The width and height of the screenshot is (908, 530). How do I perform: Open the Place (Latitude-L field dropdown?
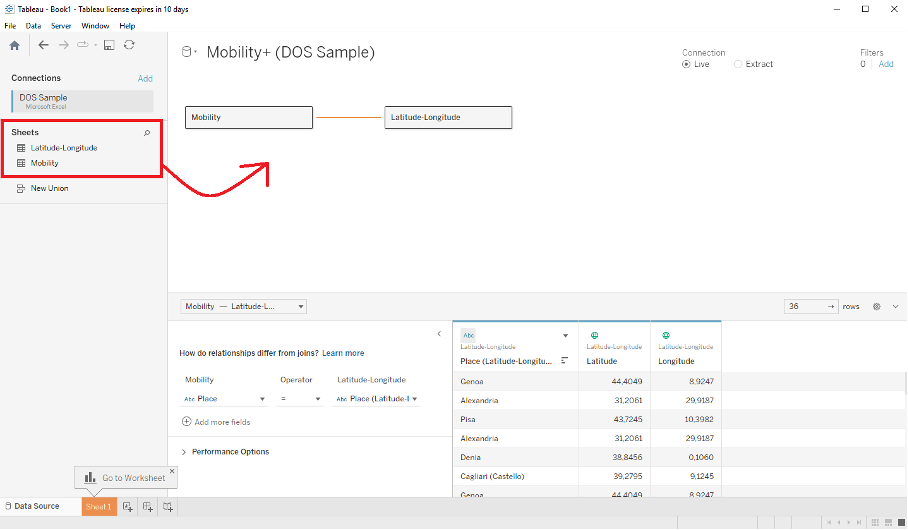tap(376, 399)
